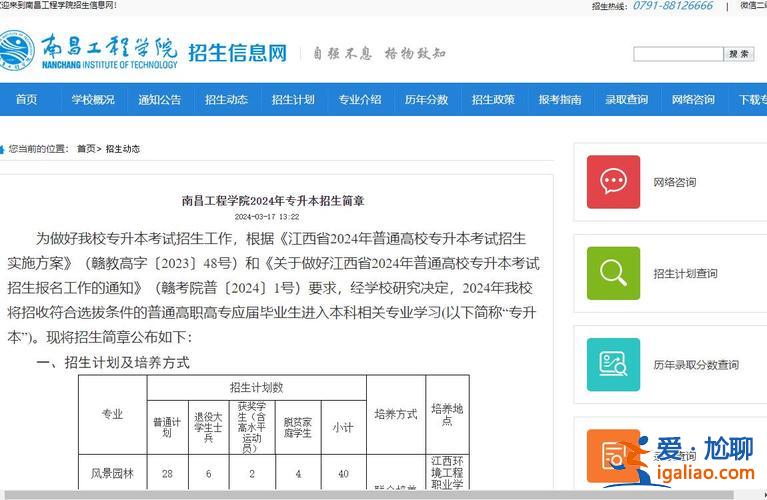The height and width of the screenshot is (500, 767).
Task: Click the 招生计划查询 sidebar link text
Action: point(685,273)
